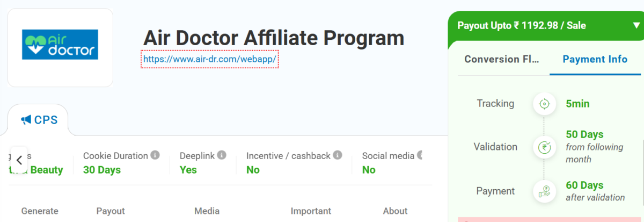Switch to the Conversion Flow tab
Screen dimensions: 644x222
click(501, 59)
